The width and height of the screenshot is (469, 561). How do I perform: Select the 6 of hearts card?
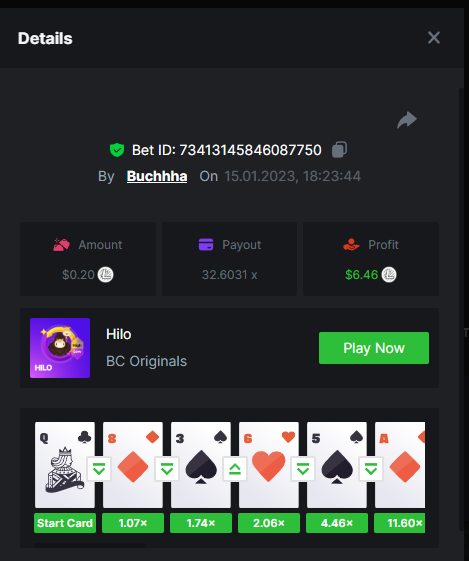point(269,465)
